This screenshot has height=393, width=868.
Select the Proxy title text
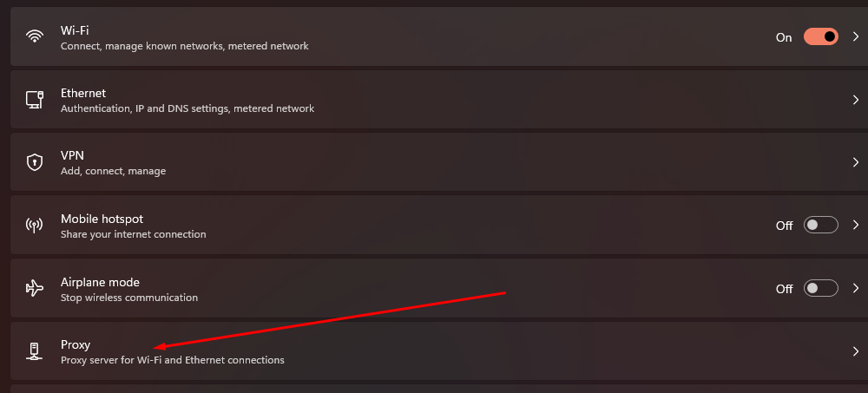point(76,344)
